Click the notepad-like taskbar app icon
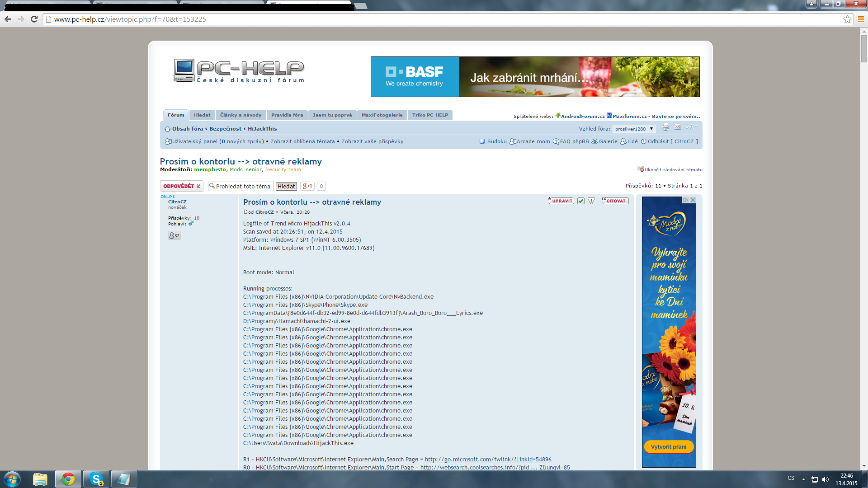 (124, 479)
